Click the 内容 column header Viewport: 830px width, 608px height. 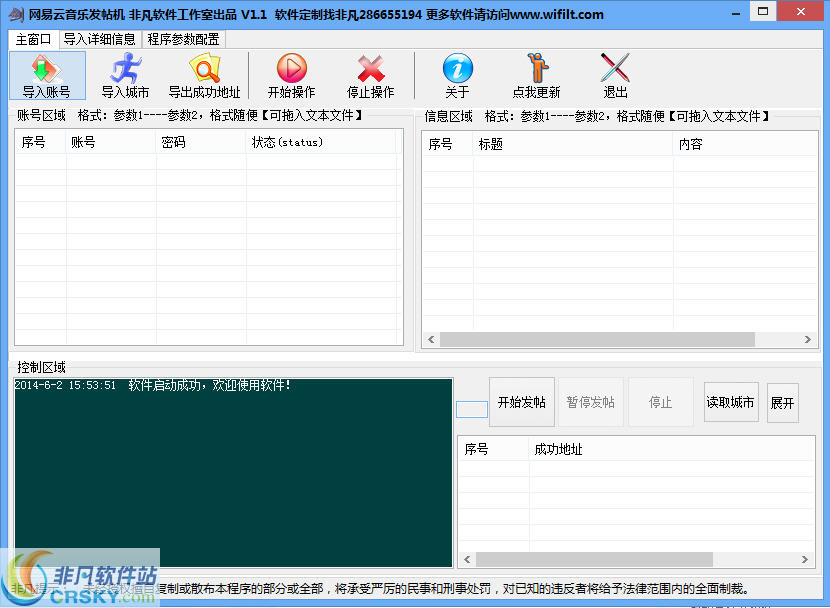click(x=745, y=144)
